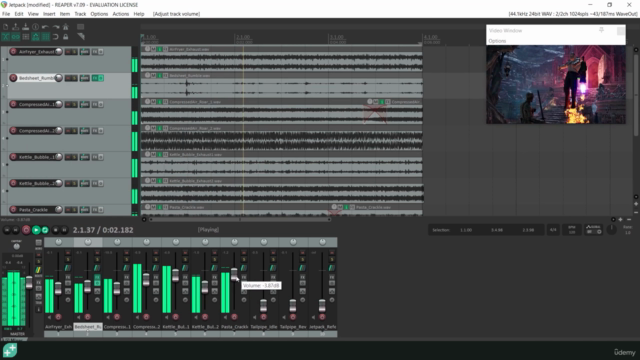Record-arm Tailpipe_Rev strip in the mixer
Viewport: 640px width, 360px height.
coord(293,317)
